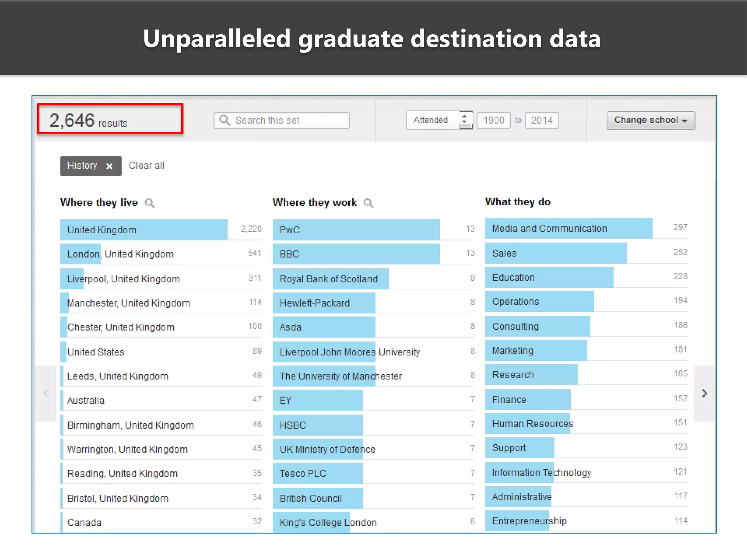
Task: Filter by Human Resources function
Action: [x=586, y=423]
